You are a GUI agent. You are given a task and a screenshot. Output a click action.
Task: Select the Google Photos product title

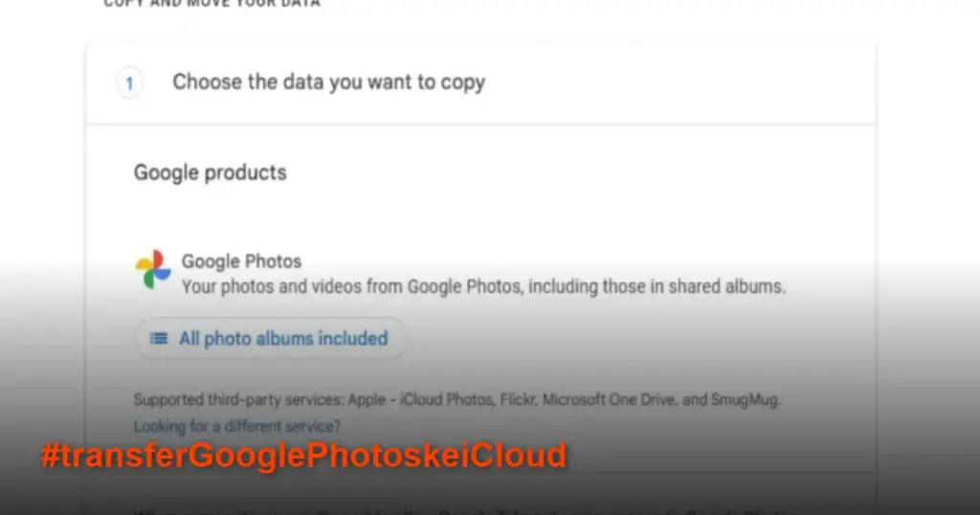241,261
